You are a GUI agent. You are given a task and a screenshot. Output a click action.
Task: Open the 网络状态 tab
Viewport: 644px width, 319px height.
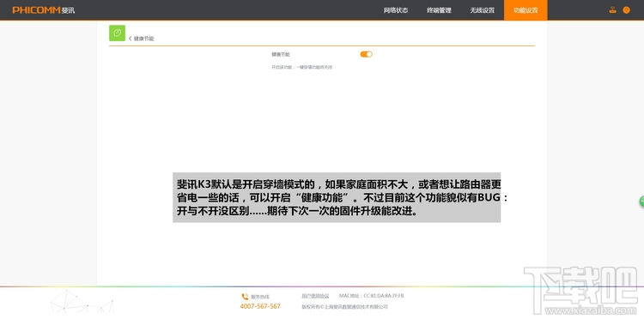point(396,10)
